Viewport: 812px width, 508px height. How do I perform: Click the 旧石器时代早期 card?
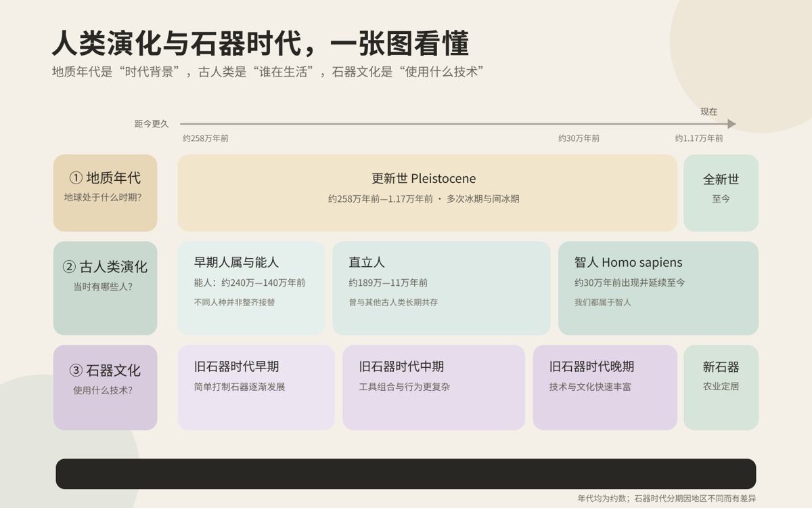256,387
